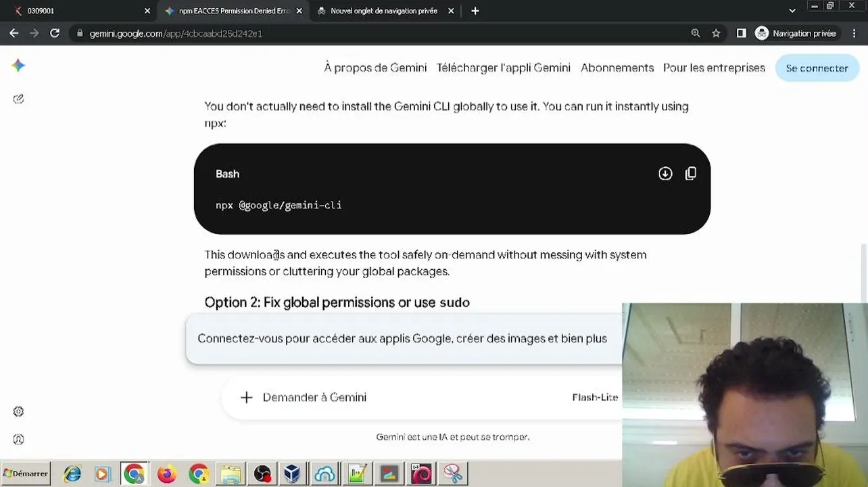This screenshot has height=487, width=868.
Task: Click the address bar URL
Action: [176, 33]
